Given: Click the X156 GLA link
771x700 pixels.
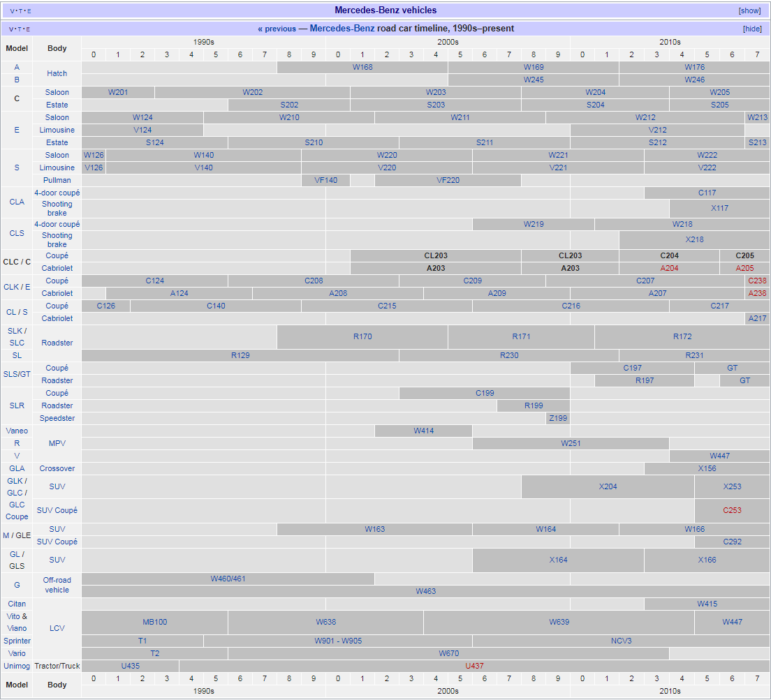Looking at the screenshot, I should [x=707, y=468].
